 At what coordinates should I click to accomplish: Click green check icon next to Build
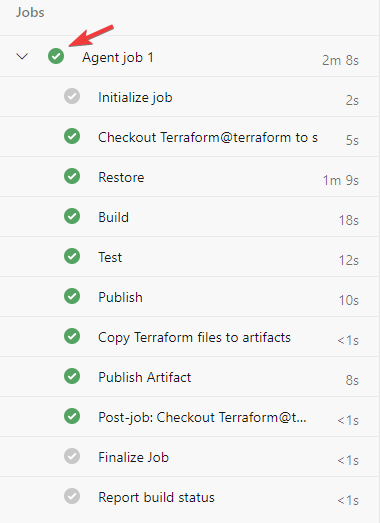click(x=72, y=216)
